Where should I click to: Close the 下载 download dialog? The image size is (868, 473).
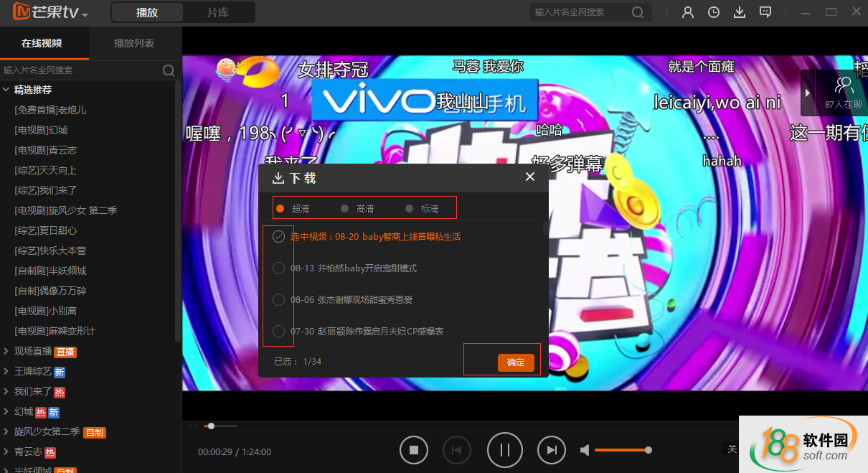pyautogui.click(x=530, y=177)
